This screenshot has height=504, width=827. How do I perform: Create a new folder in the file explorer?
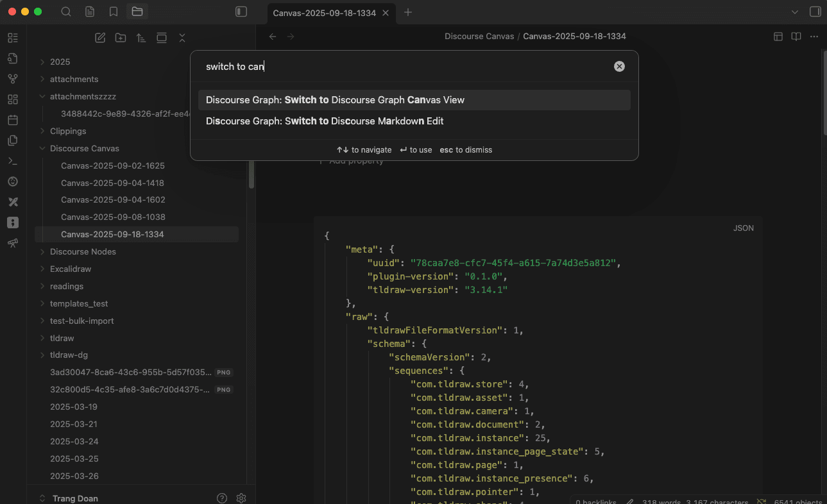pos(120,37)
